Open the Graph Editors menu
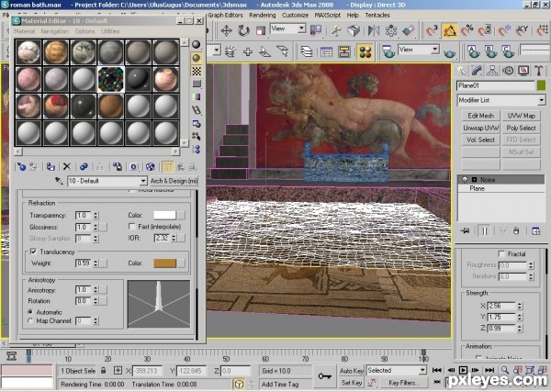551x392 pixels. (x=225, y=15)
